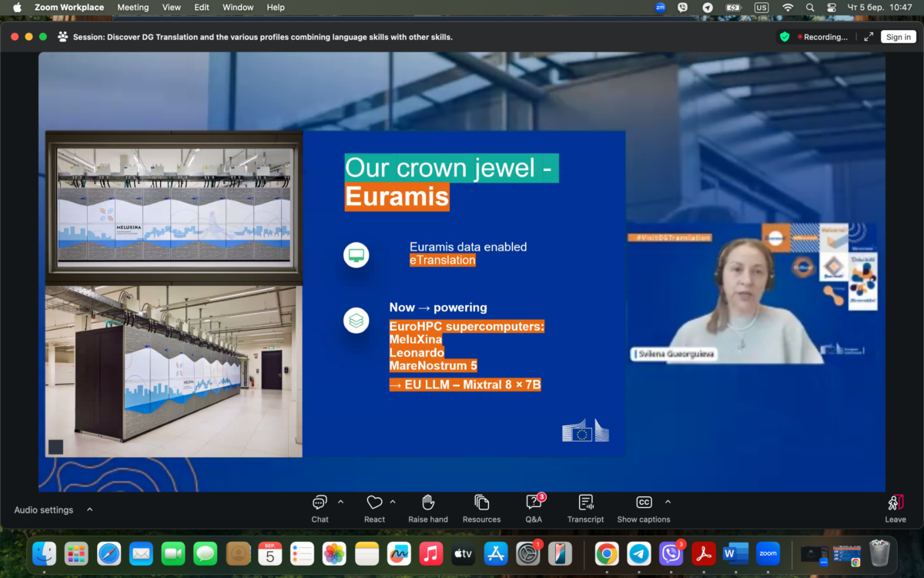Click the Recording indicator
Screen dimensions: 924x578
point(822,37)
